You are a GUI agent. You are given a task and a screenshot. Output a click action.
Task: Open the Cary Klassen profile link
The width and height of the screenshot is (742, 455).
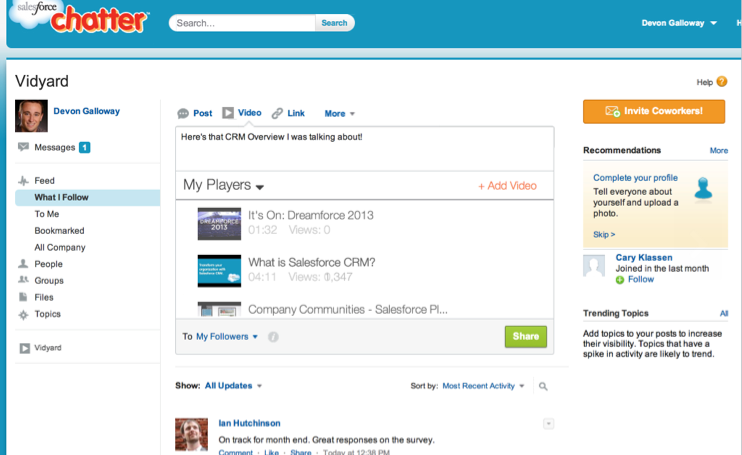tap(644, 258)
